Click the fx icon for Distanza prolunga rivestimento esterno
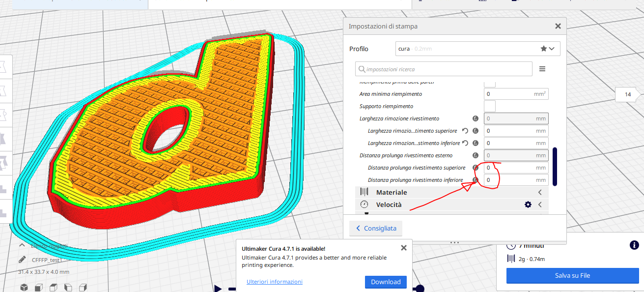Viewport: 644px width, 292px height. 476,155
